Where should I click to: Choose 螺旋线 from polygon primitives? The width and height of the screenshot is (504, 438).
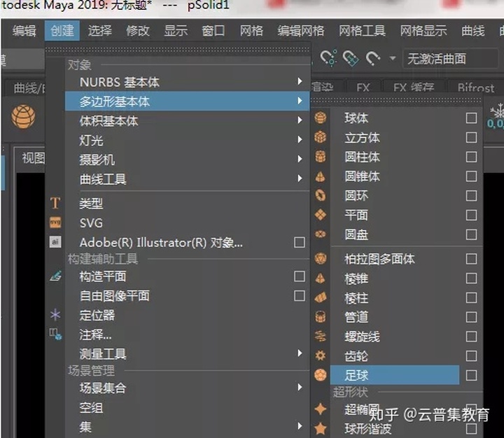[x=363, y=337]
